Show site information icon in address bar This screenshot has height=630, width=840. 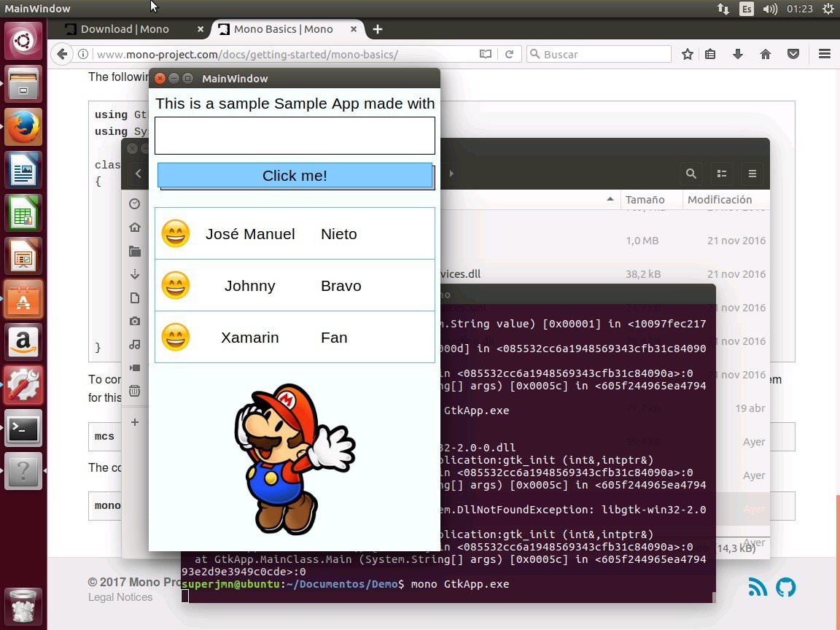pyautogui.click(x=83, y=54)
